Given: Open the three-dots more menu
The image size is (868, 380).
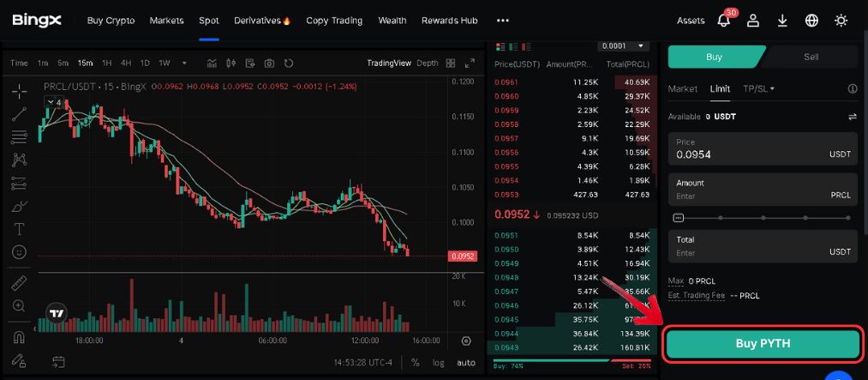Looking at the screenshot, I should tap(503, 21).
